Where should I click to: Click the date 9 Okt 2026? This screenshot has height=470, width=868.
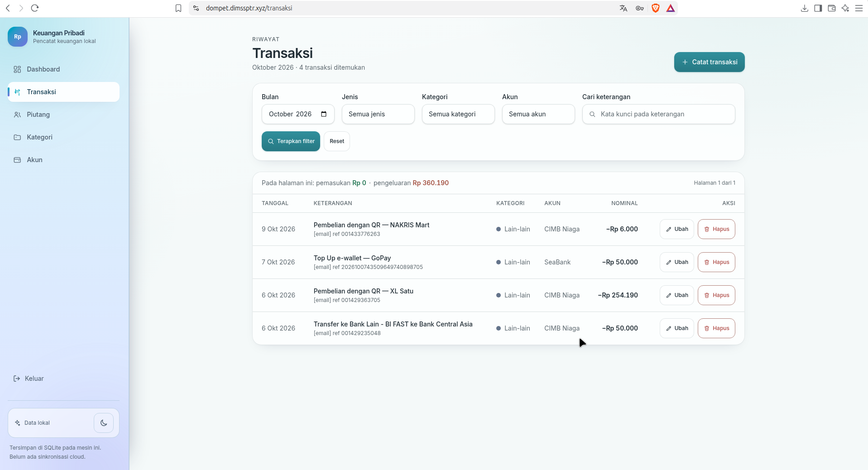coord(278,229)
